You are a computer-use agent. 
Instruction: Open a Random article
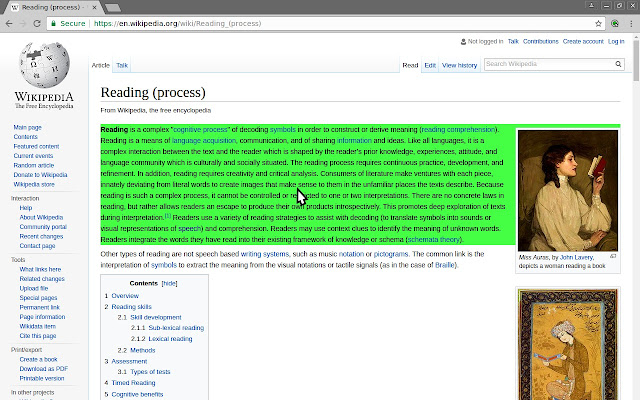tap(33, 165)
